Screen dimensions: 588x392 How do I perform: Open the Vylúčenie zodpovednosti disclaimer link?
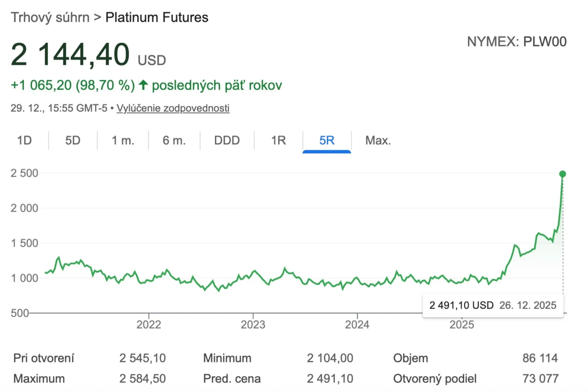(x=173, y=108)
